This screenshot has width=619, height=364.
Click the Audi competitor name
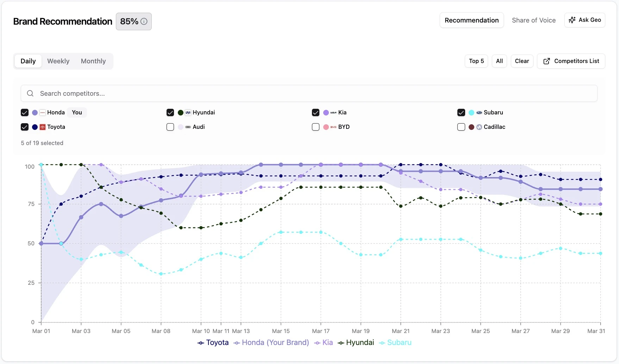199,127
